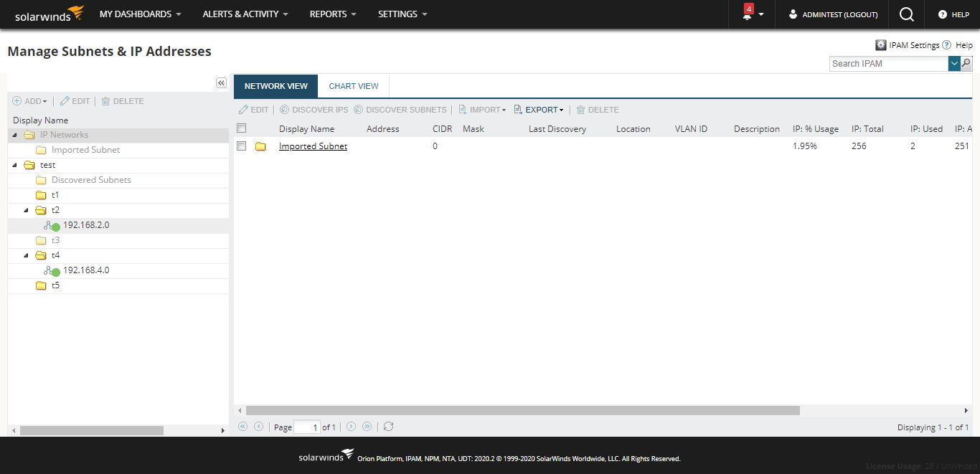Image resolution: width=980 pixels, height=474 pixels.
Task: Check the select-all header checkbox
Action: tap(242, 128)
